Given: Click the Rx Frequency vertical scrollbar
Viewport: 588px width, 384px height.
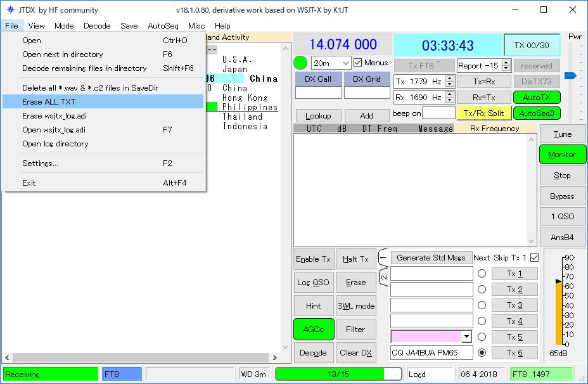Looking at the screenshot, I should 531,191.
